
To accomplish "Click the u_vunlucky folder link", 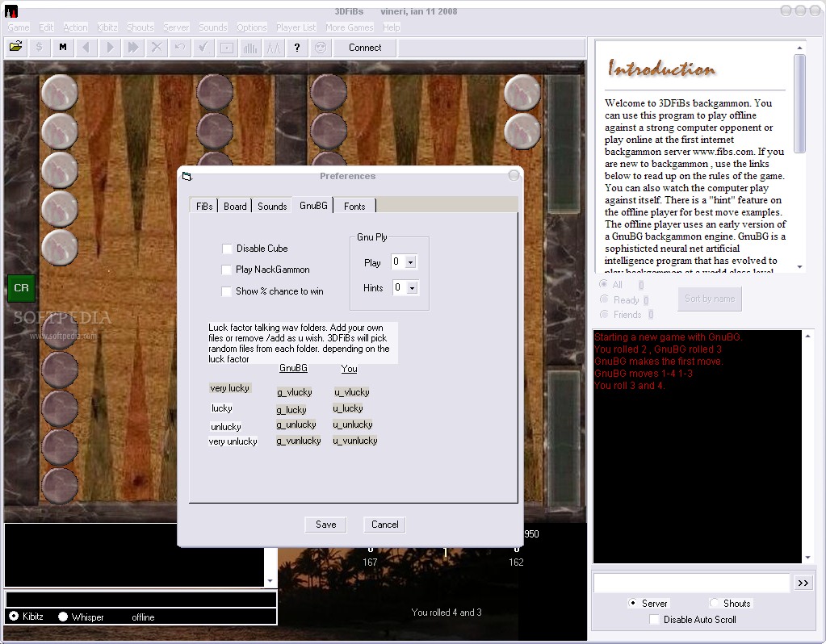I will [x=355, y=441].
